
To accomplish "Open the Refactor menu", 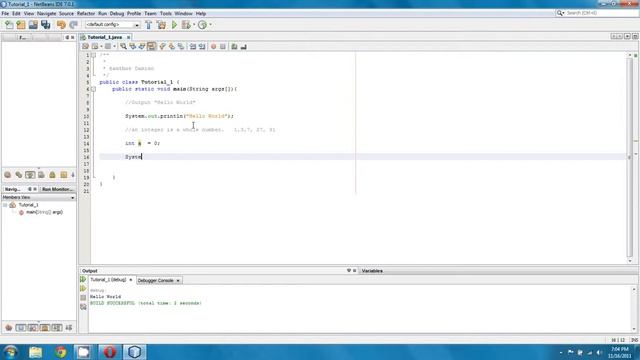I will pyautogui.click(x=86, y=13).
